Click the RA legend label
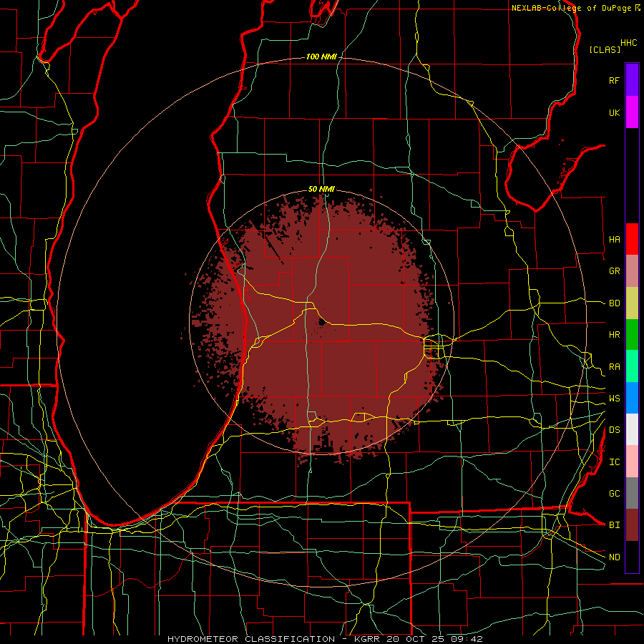This screenshot has width=644, height=644. 615,366
